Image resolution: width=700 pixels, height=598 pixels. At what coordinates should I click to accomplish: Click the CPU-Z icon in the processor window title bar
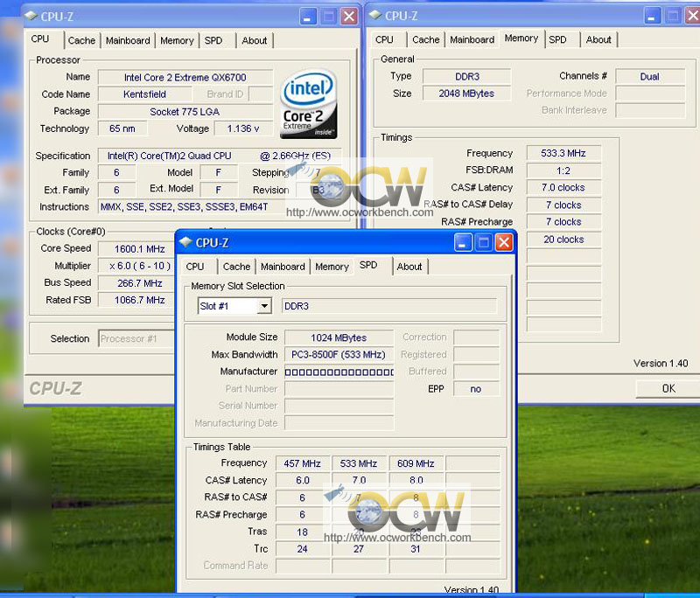(31, 16)
